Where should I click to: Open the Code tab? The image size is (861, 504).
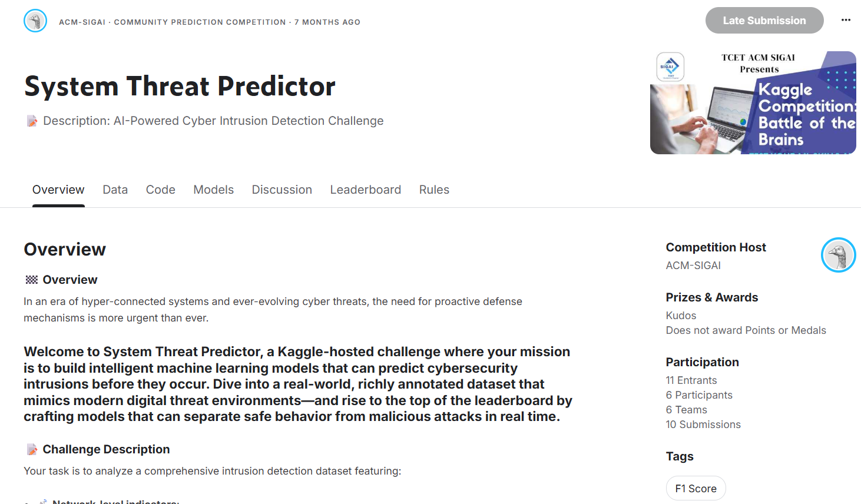(160, 190)
